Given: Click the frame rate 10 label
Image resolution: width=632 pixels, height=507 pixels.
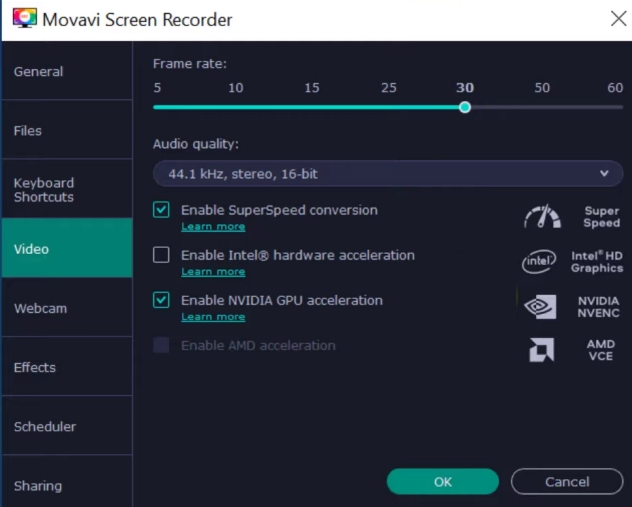Looking at the screenshot, I should tap(236, 87).
